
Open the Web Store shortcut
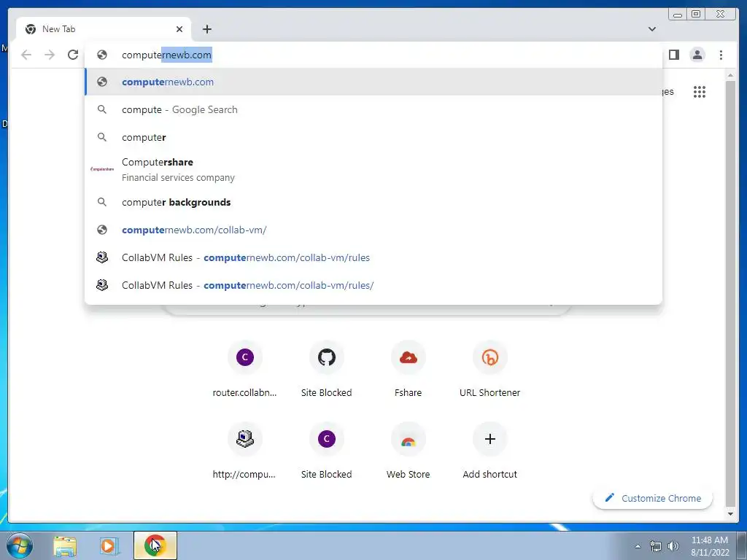[409, 451]
